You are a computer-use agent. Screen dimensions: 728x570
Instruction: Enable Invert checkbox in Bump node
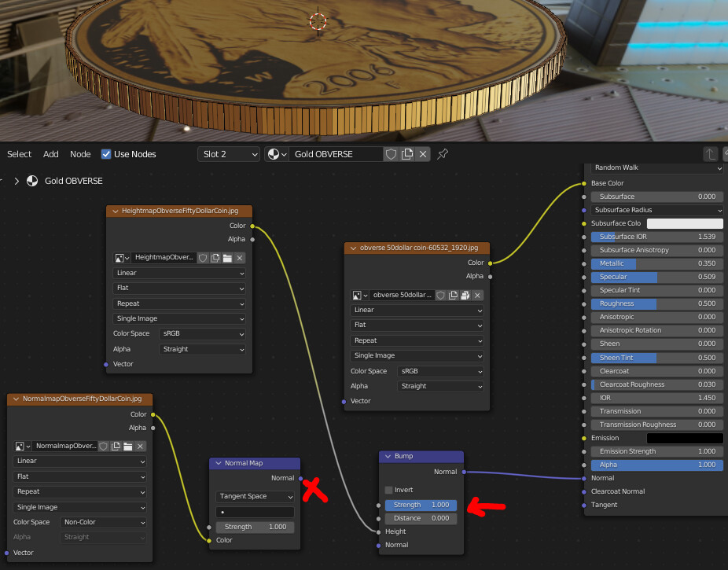pyautogui.click(x=389, y=490)
